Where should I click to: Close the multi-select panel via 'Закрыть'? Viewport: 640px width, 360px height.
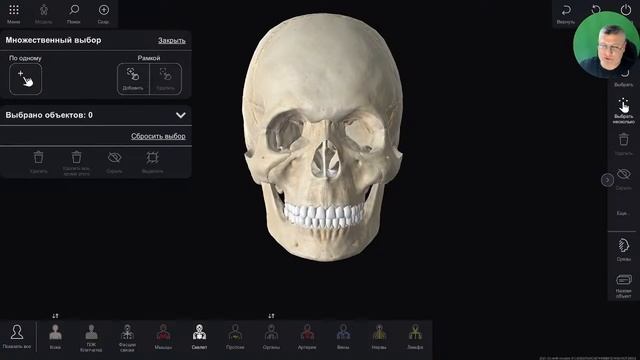click(172, 40)
